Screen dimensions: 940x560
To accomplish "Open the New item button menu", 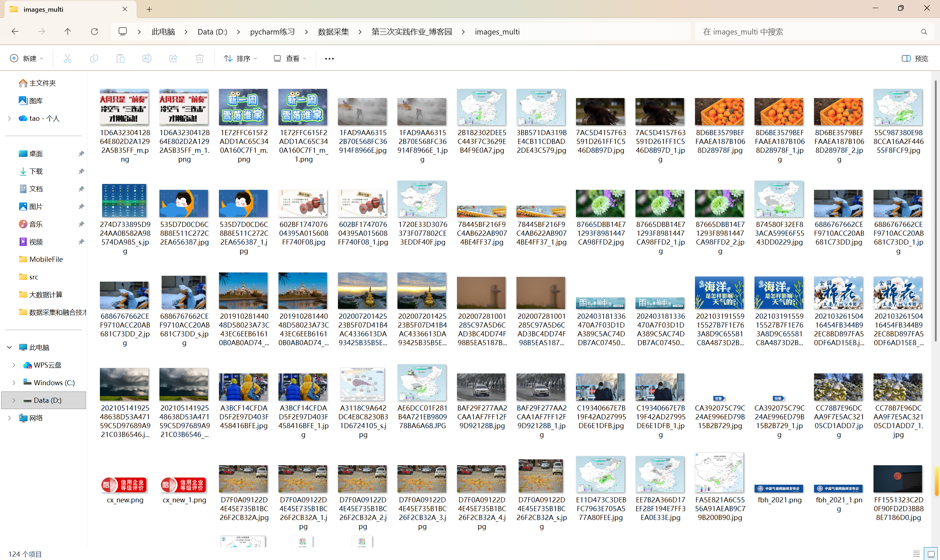I will coord(26,58).
